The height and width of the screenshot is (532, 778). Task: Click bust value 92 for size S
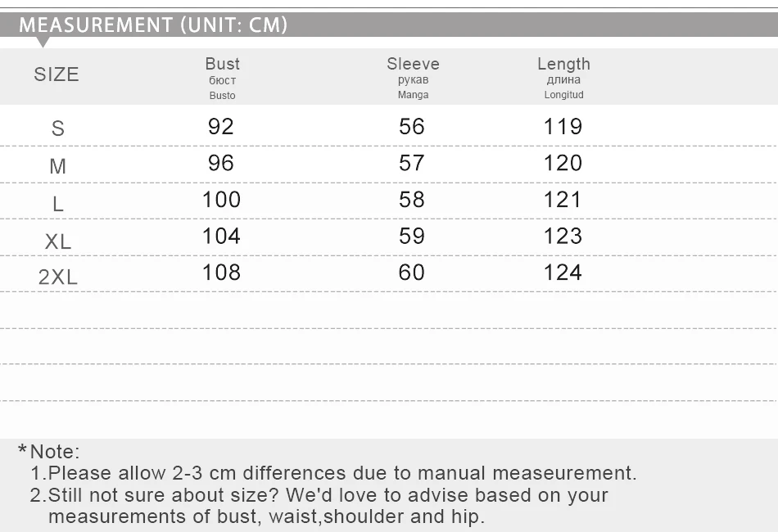coord(221,126)
